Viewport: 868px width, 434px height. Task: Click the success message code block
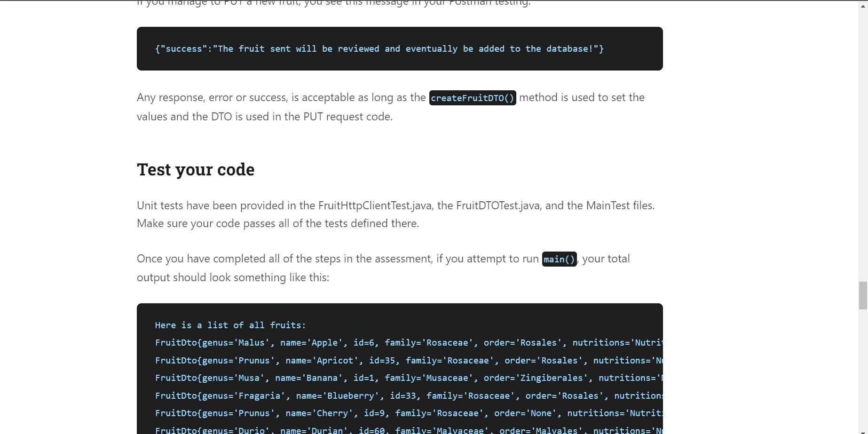click(399, 48)
